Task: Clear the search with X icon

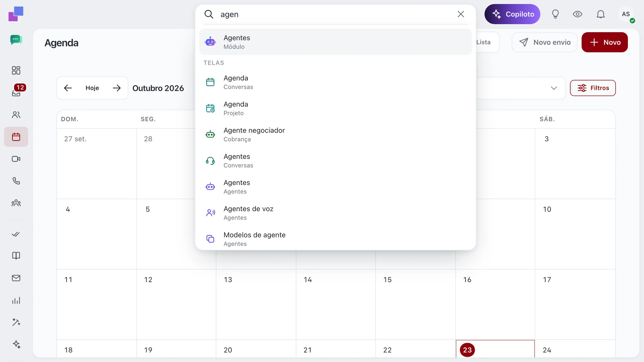Action: [461, 14]
